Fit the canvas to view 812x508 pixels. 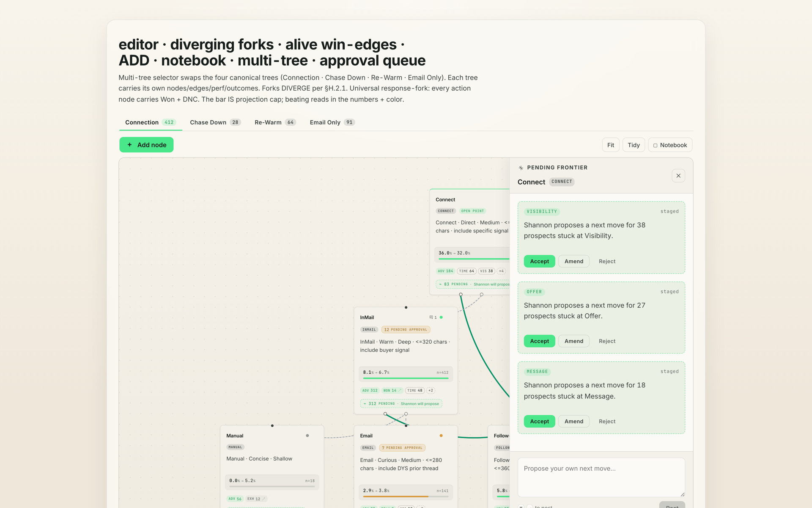[611, 145]
